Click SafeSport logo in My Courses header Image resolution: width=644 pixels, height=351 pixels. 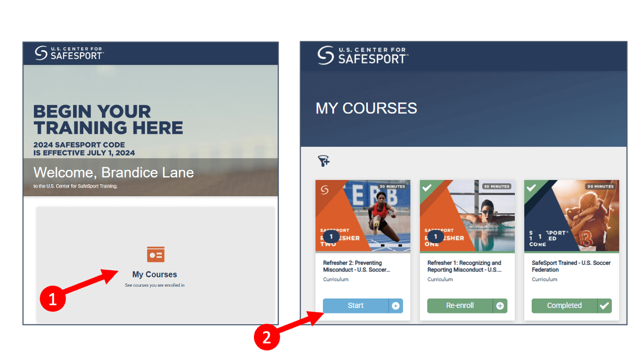363,55
